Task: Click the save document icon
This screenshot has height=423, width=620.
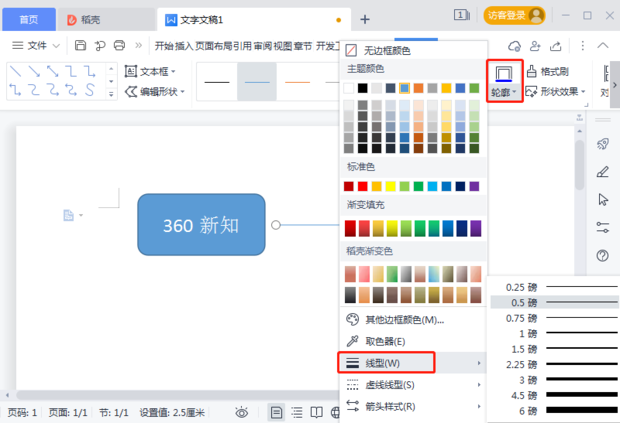Action: coord(80,45)
